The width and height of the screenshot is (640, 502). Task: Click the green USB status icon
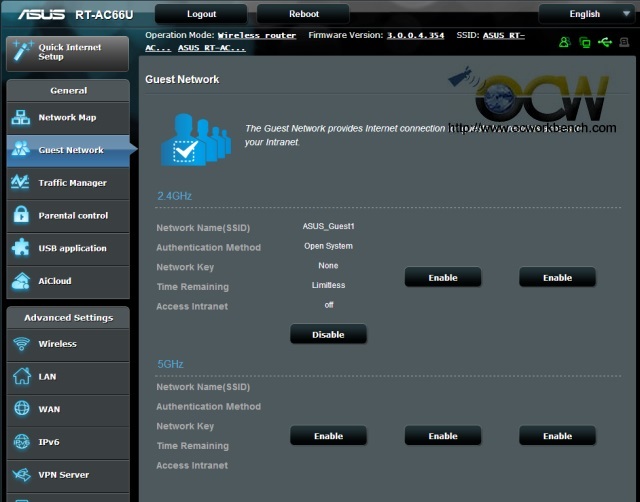pyautogui.click(x=604, y=42)
